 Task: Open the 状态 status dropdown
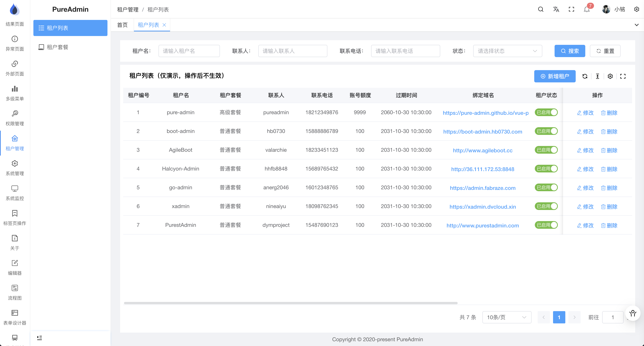click(507, 51)
